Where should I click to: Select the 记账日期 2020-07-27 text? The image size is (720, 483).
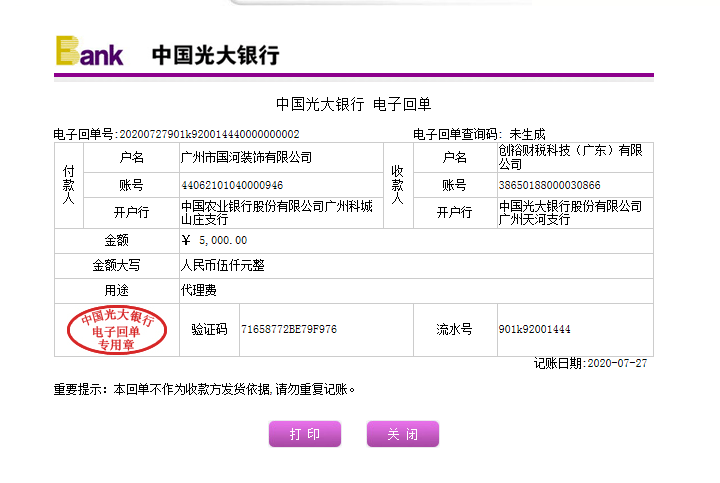click(591, 363)
